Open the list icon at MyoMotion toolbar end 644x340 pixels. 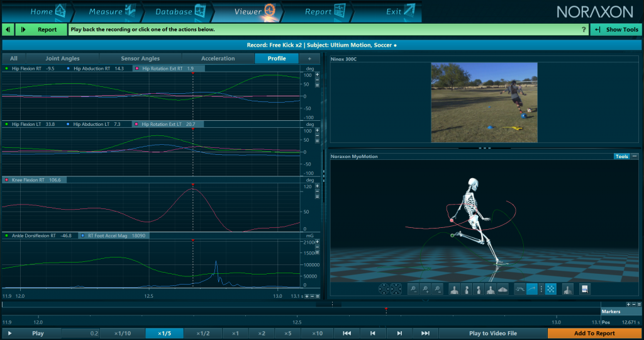tap(584, 289)
